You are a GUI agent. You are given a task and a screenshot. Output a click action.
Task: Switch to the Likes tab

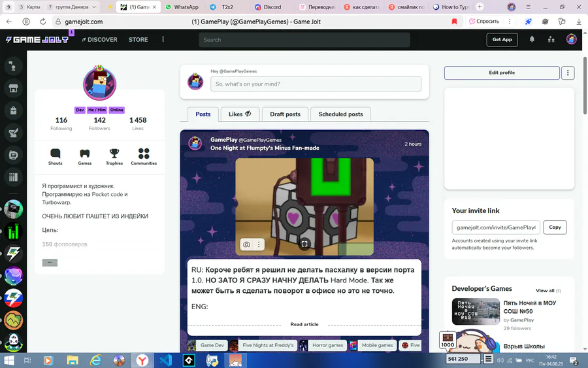(240, 114)
